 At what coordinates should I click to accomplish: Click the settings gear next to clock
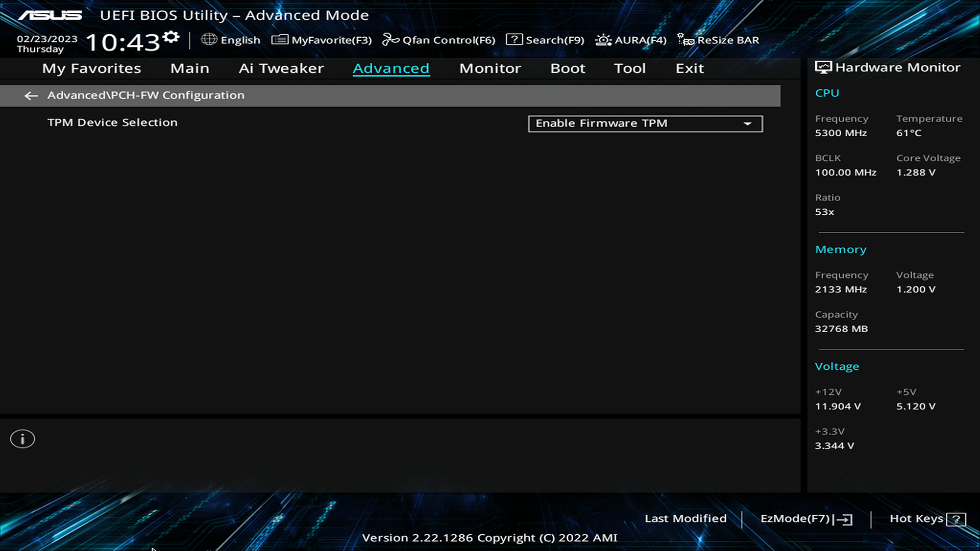coord(171,37)
